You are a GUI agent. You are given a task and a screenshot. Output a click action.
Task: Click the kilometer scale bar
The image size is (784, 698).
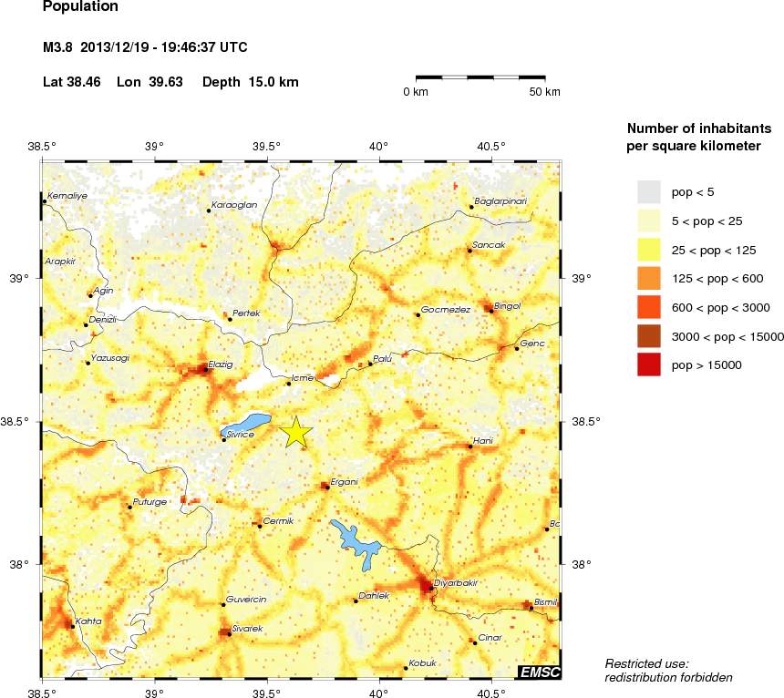pyautogui.click(x=480, y=78)
